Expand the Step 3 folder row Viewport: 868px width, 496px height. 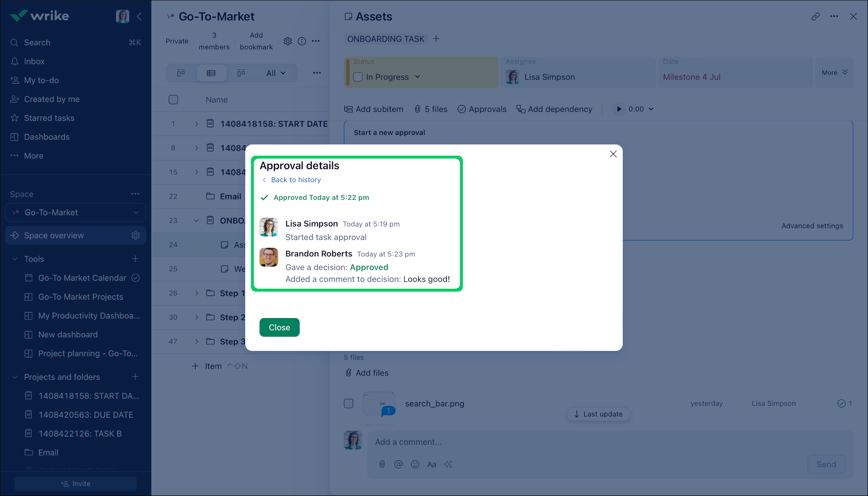[197, 341]
